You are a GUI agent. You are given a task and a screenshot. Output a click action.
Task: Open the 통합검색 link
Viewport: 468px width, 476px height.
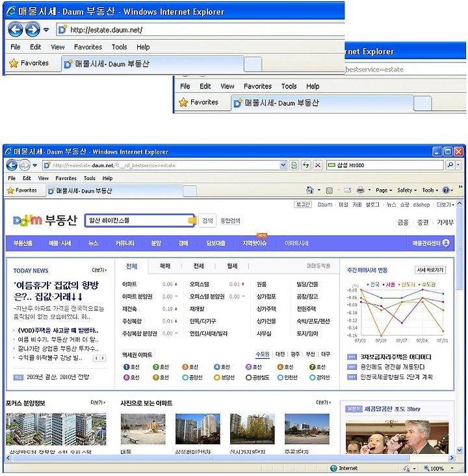pyautogui.click(x=230, y=220)
